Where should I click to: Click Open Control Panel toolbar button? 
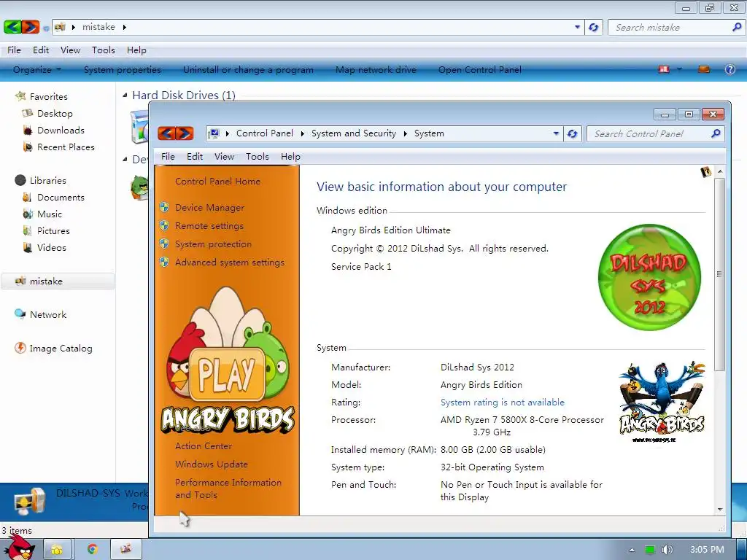click(x=480, y=70)
